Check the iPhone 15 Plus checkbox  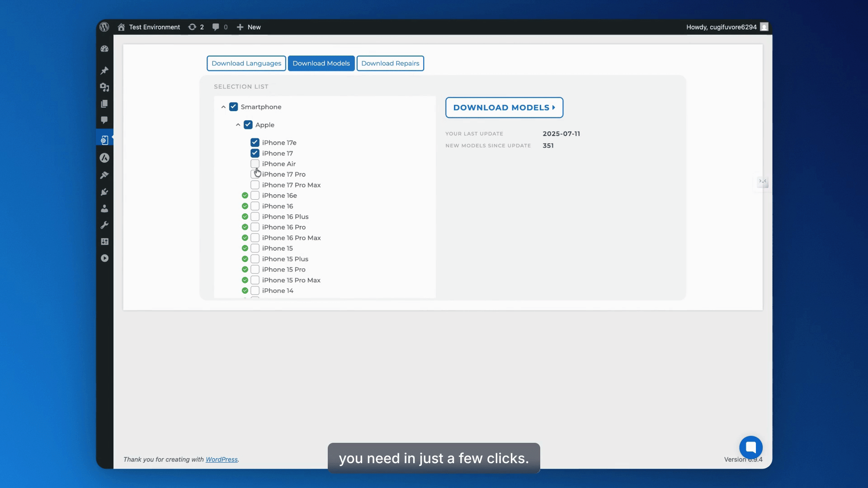point(255,259)
